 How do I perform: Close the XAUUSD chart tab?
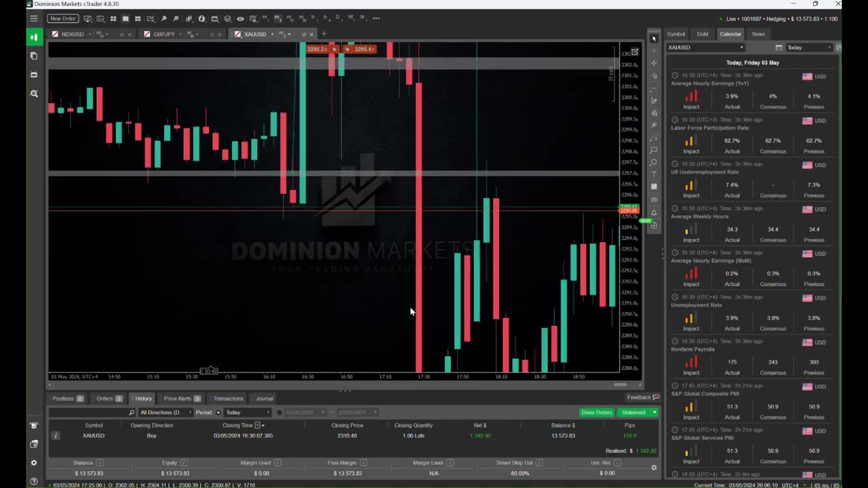[311, 34]
